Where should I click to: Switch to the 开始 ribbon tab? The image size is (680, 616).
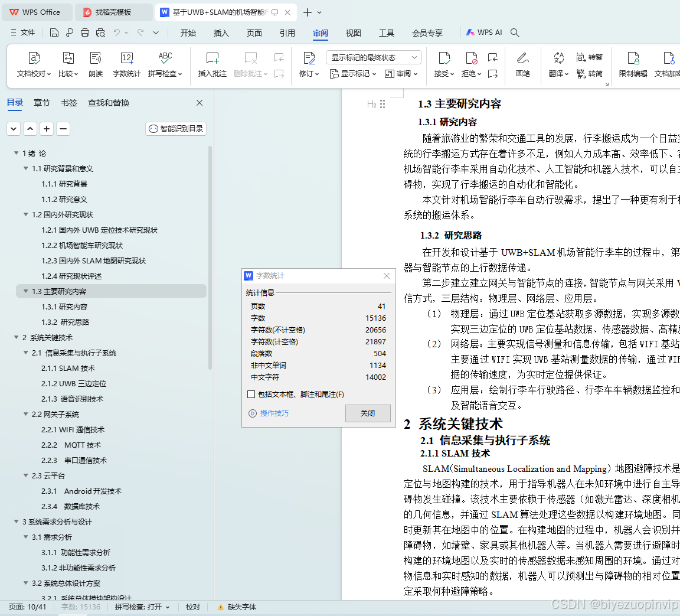(x=188, y=33)
